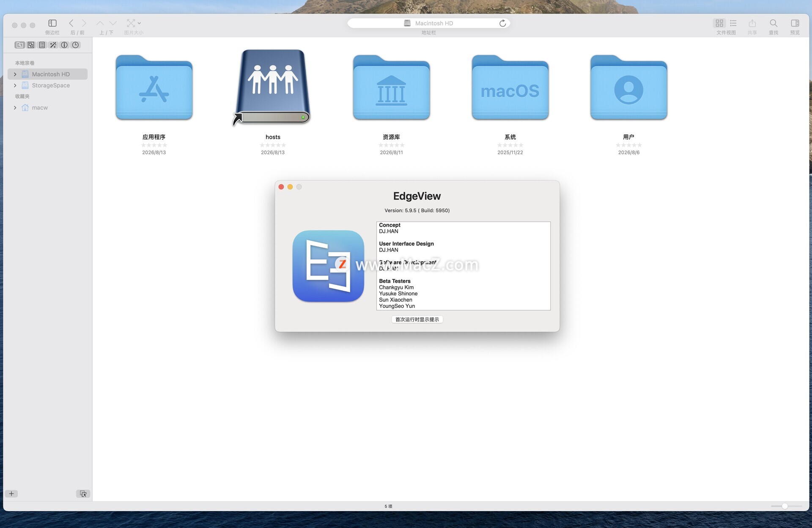Click the 2025/11/22 date under 系统
The height and width of the screenshot is (528, 812).
(x=510, y=153)
